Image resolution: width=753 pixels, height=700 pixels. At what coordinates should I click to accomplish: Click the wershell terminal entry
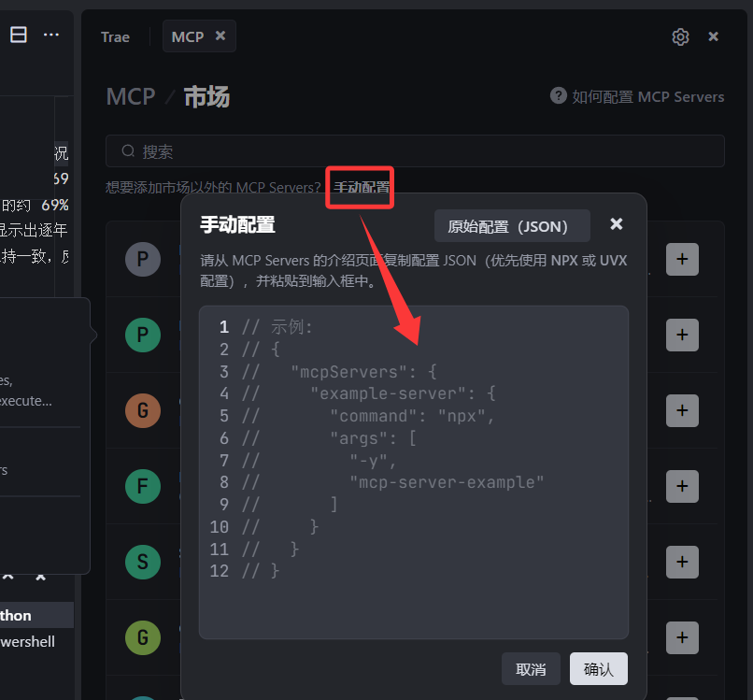click(x=27, y=642)
